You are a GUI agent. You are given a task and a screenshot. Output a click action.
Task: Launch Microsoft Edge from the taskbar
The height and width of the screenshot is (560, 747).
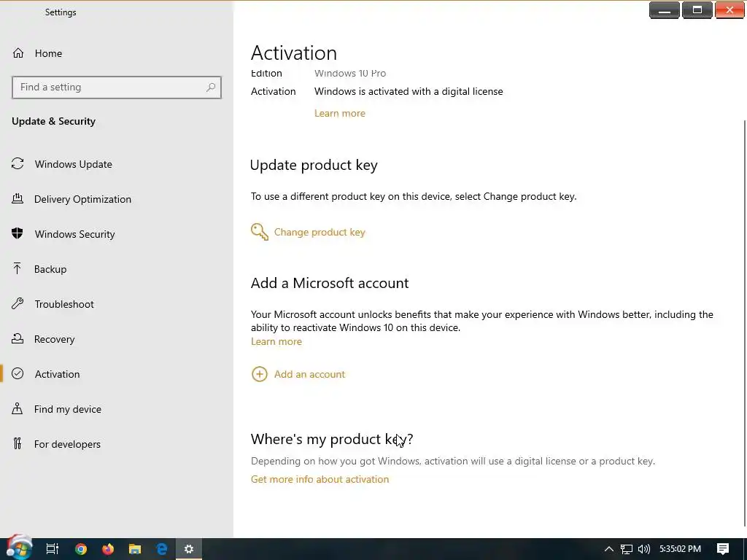tap(162, 549)
